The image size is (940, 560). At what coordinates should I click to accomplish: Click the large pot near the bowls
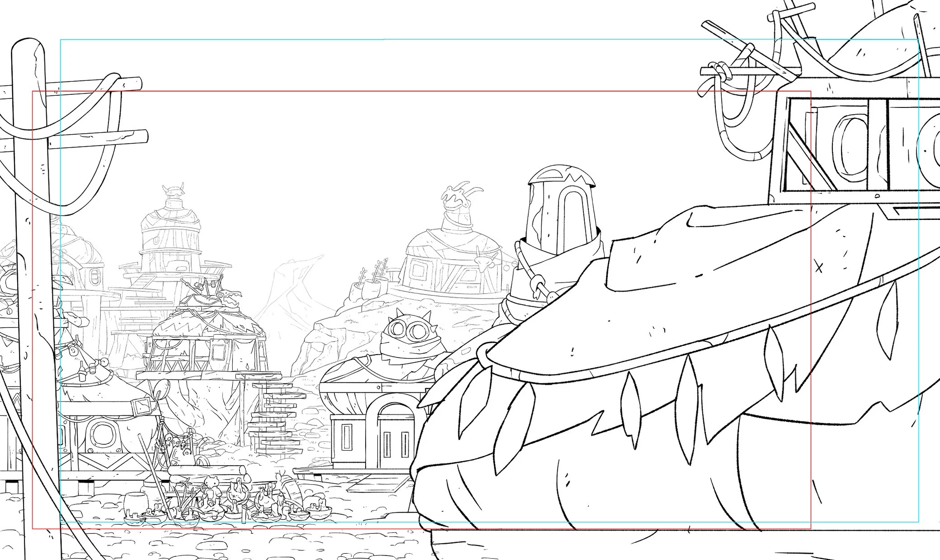coord(135,503)
